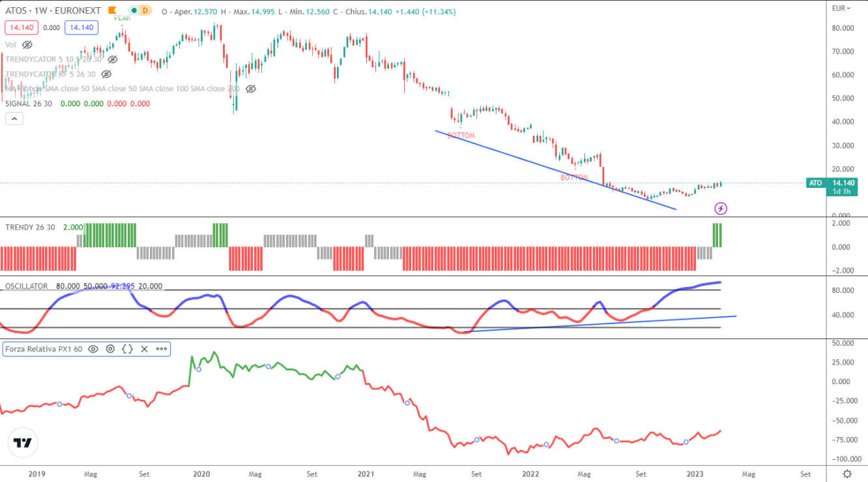Viewport: 868px width, 482px height.
Task: Click the 2020 label on time axis
Action: point(201,474)
